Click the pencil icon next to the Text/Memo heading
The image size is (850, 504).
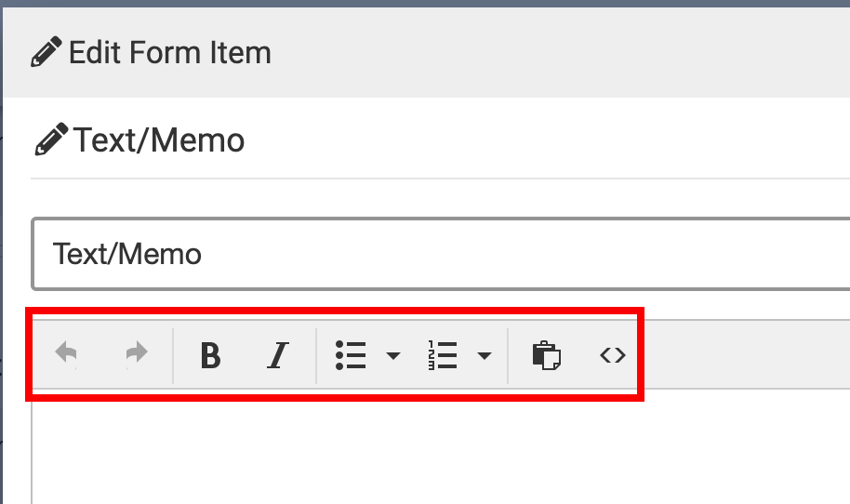coord(51,140)
